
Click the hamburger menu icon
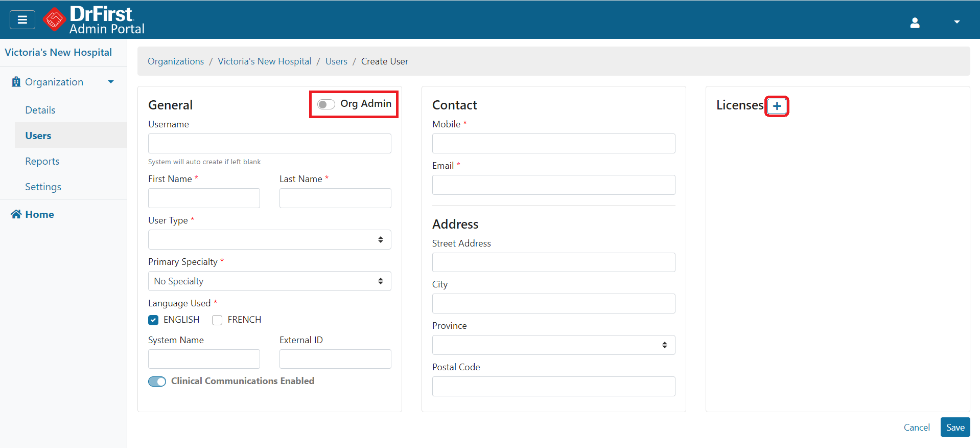point(22,20)
